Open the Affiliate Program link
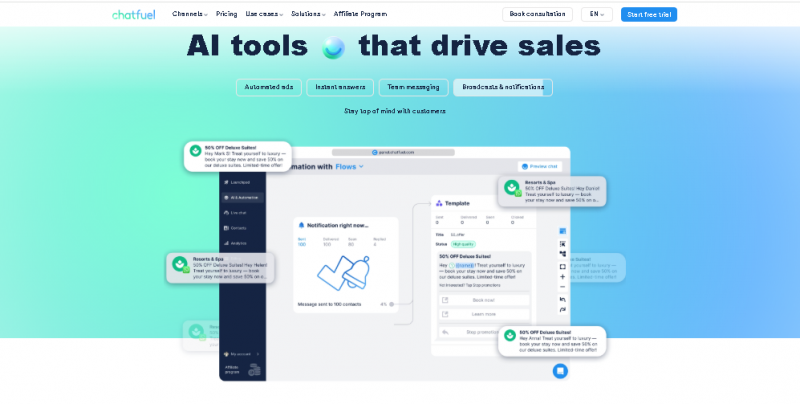The image size is (800, 404). click(x=362, y=14)
